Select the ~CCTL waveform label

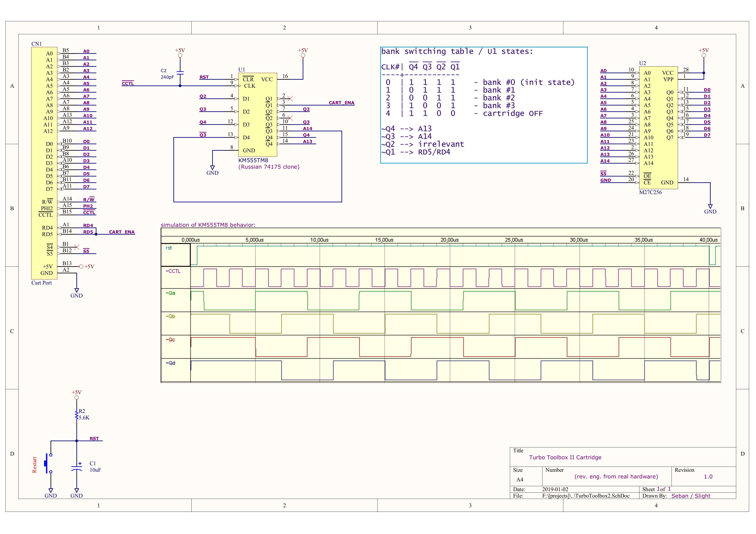point(173,271)
